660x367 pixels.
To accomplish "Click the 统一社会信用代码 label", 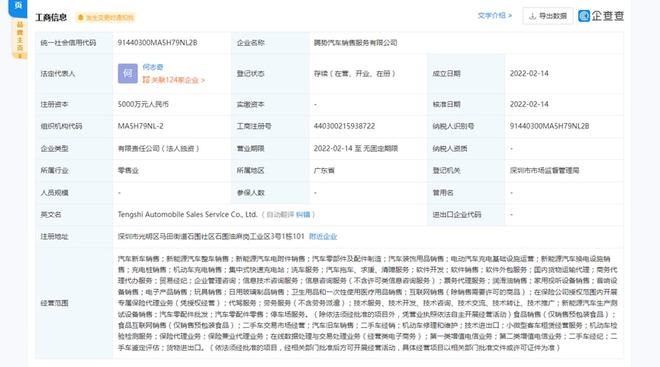I will [68, 43].
